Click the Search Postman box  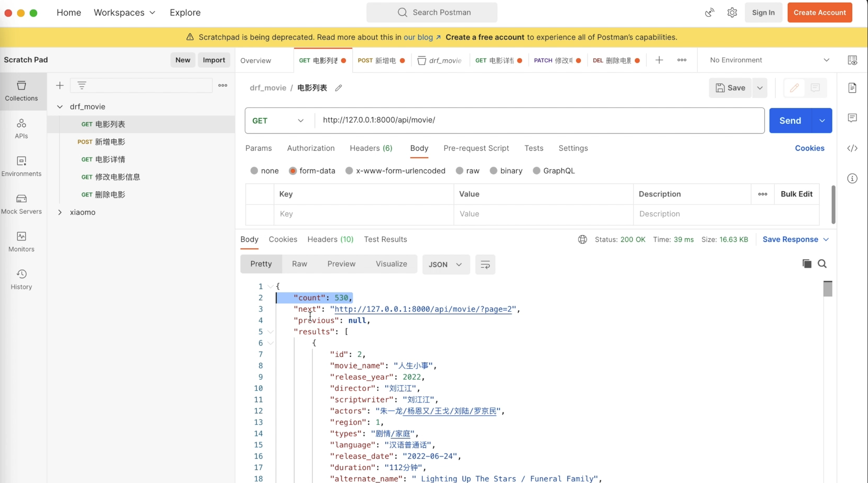pos(432,13)
